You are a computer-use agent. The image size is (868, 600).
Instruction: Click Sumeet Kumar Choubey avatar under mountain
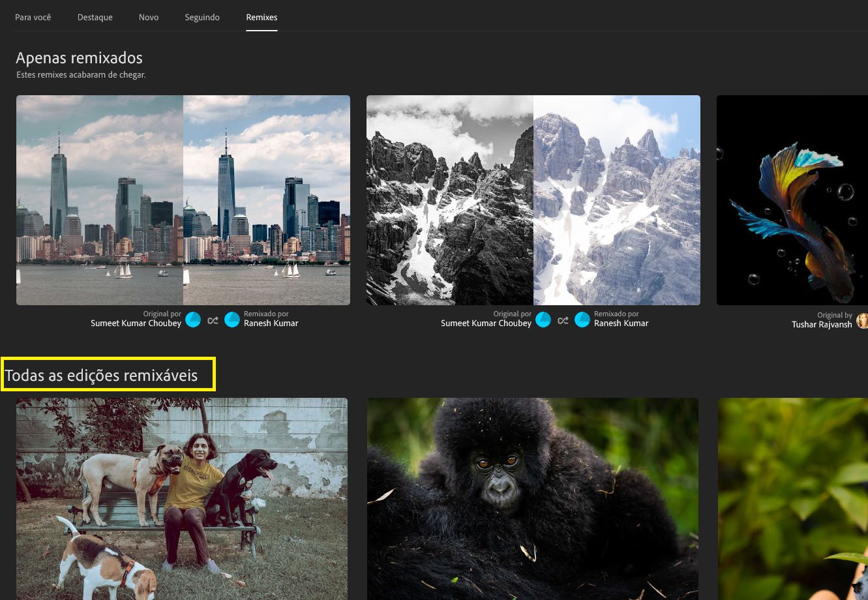[543, 320]
